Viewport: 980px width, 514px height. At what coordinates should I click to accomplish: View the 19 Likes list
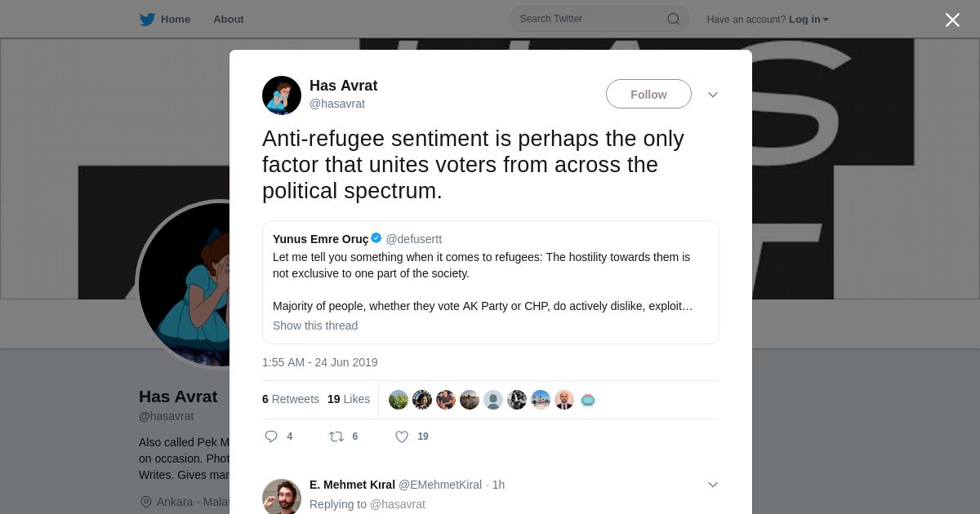click(x=349, y=399)
